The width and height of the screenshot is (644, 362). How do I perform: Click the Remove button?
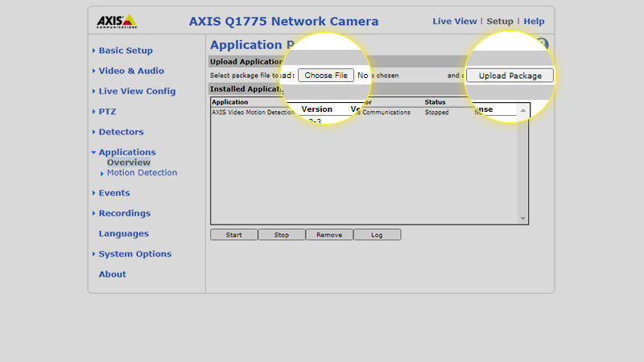[x=329, y=235]
